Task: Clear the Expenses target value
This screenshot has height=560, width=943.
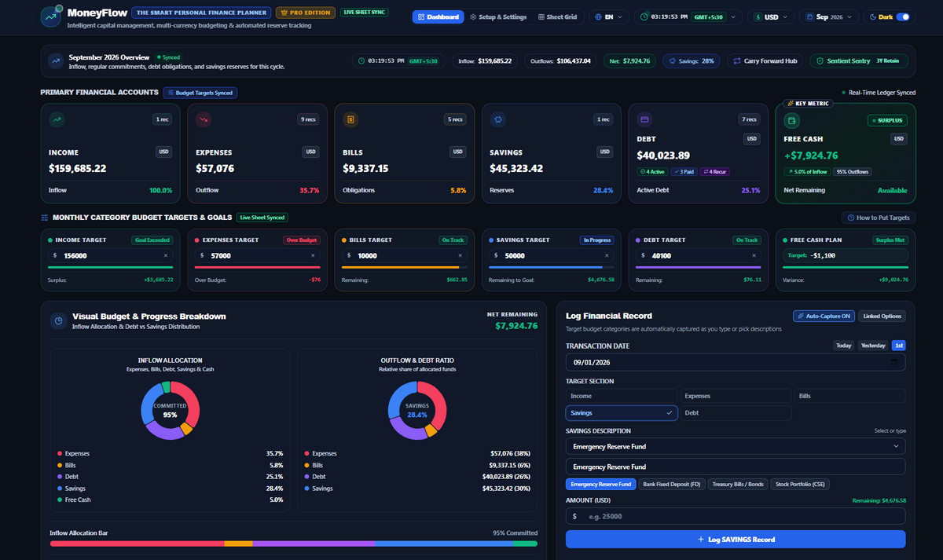Action: click(313, 255)
